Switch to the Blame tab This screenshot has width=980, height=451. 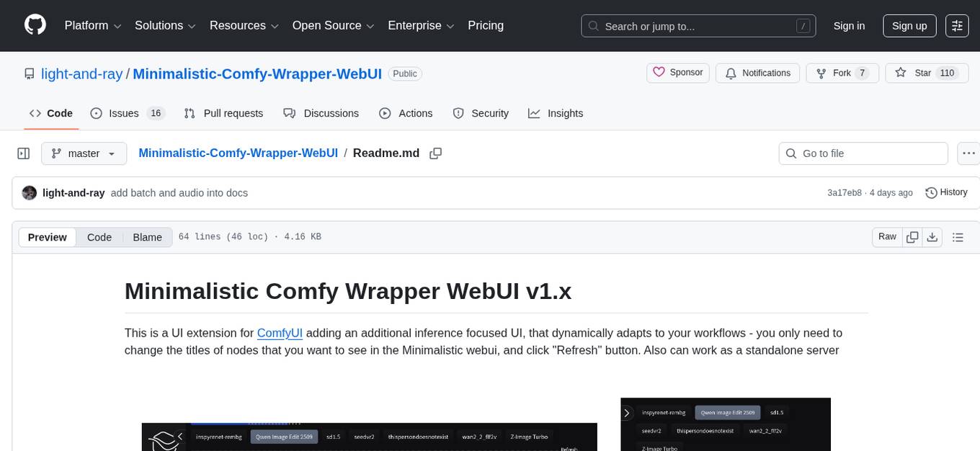tap(147, 237)
